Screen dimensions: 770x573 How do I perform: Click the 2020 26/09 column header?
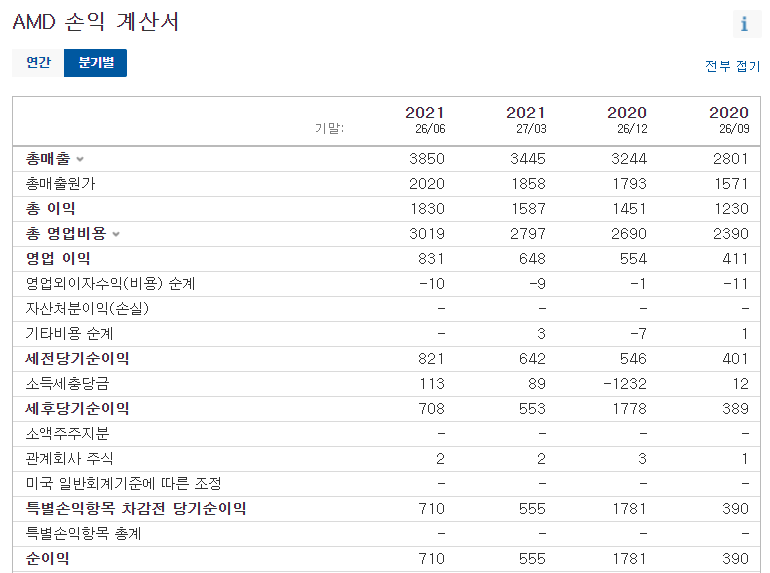point(729,120)
